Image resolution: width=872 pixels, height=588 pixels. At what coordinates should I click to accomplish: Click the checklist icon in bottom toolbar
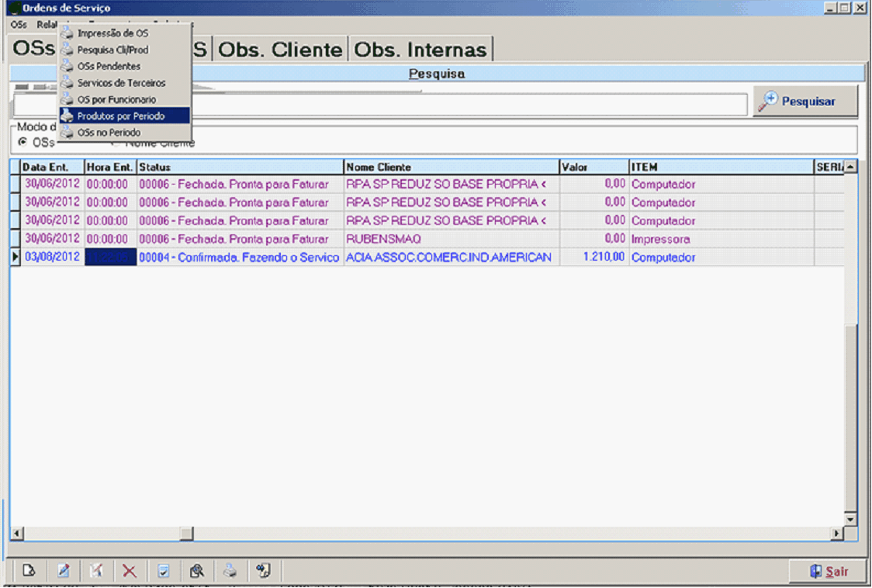[x=164, y=571]
